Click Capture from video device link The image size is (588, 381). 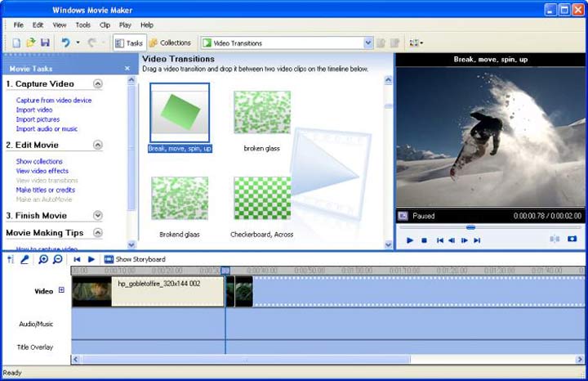(x=54, y=101)
